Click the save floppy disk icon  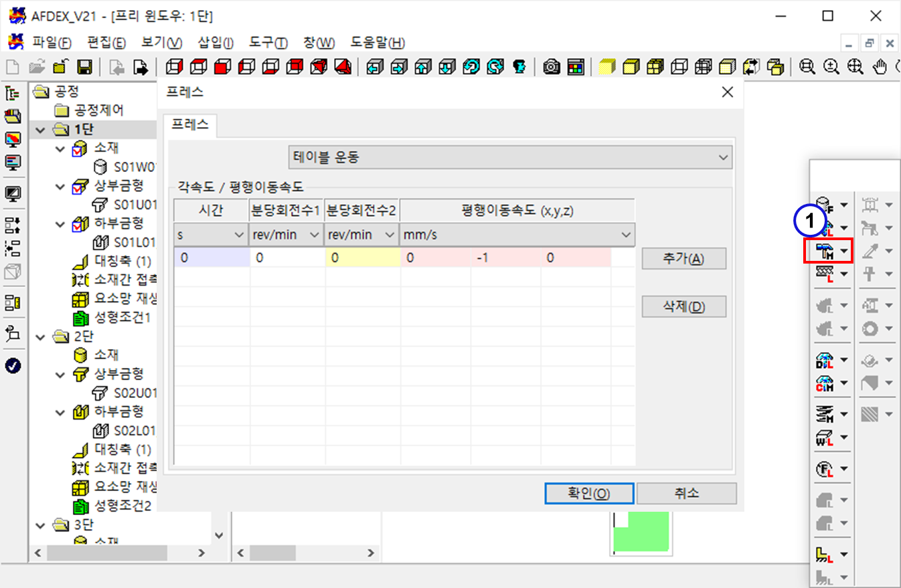click(x=84, y=67)
